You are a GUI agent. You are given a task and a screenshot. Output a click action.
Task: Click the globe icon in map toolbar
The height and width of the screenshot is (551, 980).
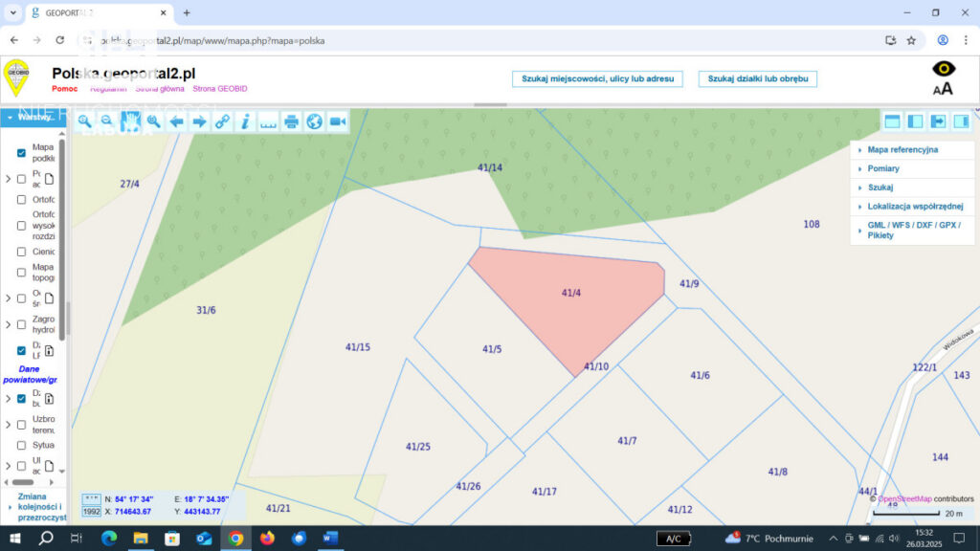coord(314,121)
